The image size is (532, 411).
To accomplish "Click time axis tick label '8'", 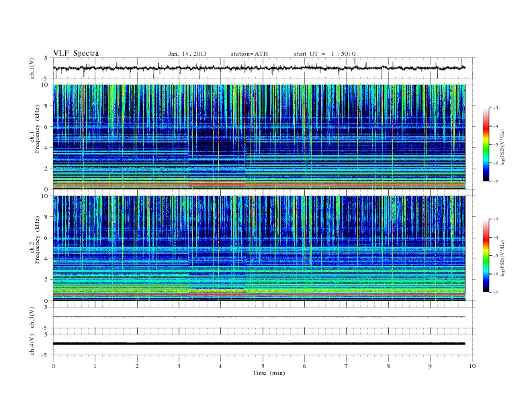I will pyautogui.click(x=388, y=366).
